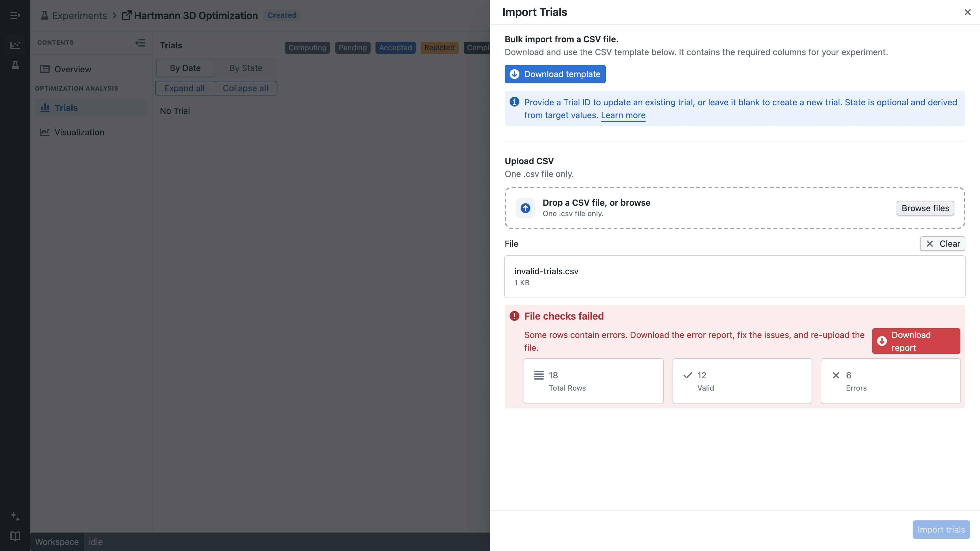Click the 12 Valid card
The width and height of the screenshot is (980, 551).
point(742,381)
